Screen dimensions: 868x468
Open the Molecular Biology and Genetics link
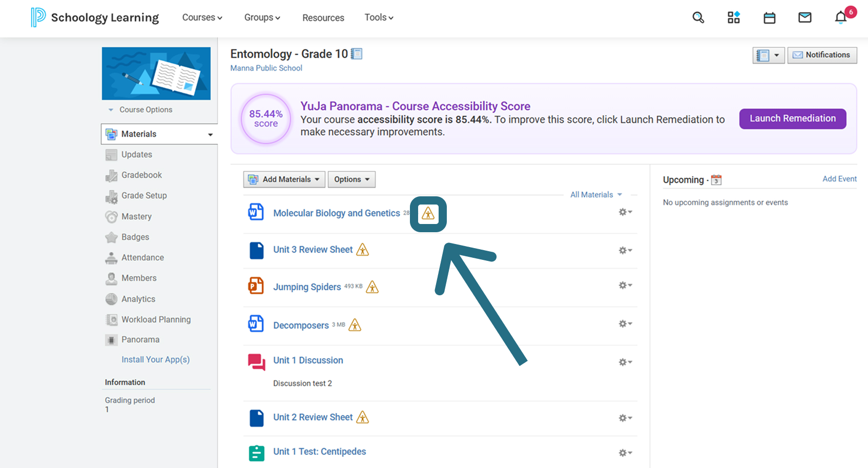(337, 213)
